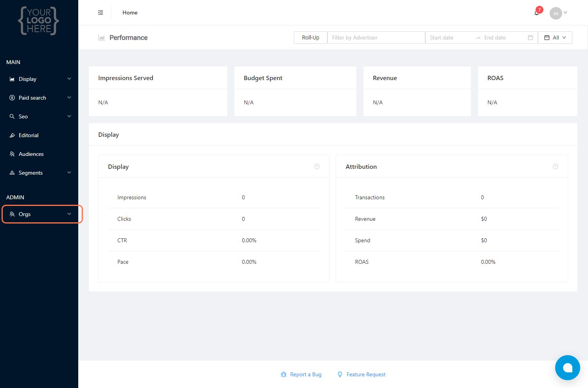Click the Attribution card heading
This screenshot has height=388, width=588.
click(361, 166)
